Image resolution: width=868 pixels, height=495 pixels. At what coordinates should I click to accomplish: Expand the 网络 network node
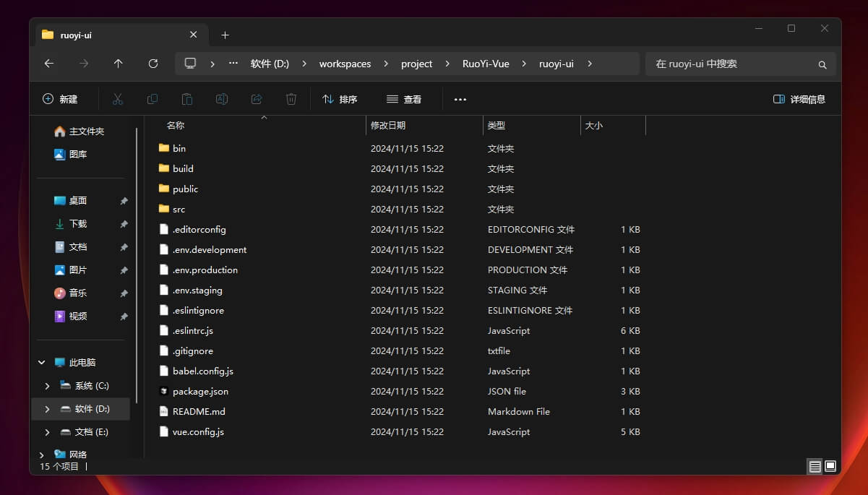41,455
